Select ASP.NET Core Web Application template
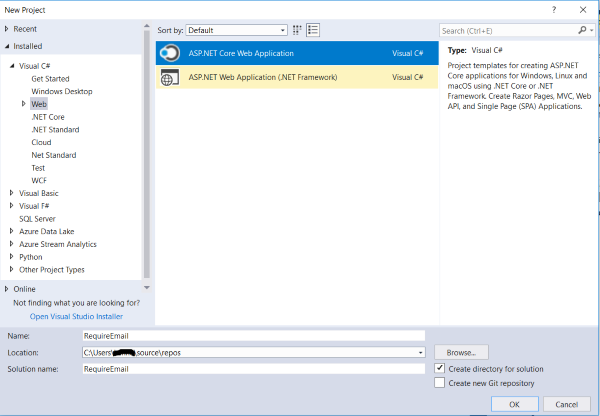 click(x=297, y=53)
